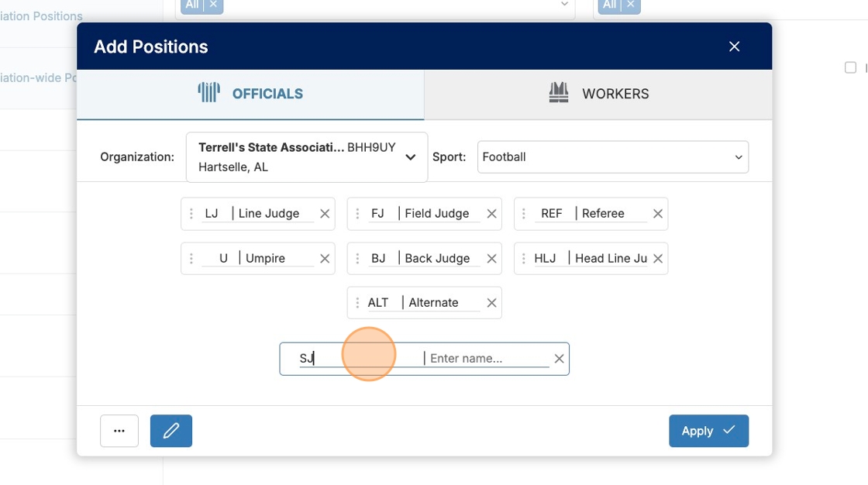Remove the Head Line Judge position

pyautogui.click(x=658, y=259)
